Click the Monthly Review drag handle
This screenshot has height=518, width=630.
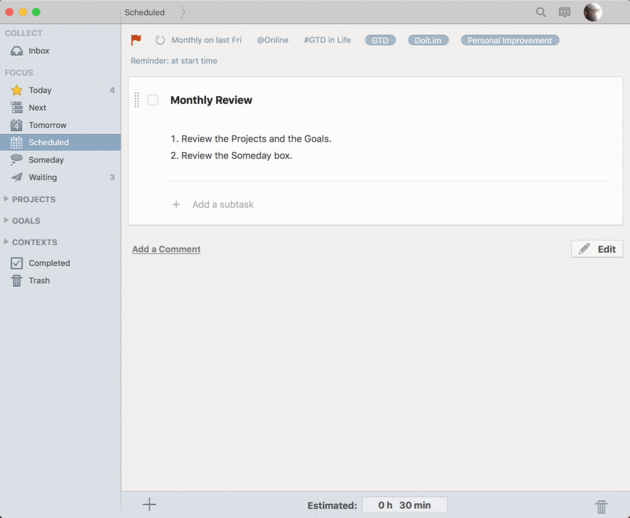[137, 100]
